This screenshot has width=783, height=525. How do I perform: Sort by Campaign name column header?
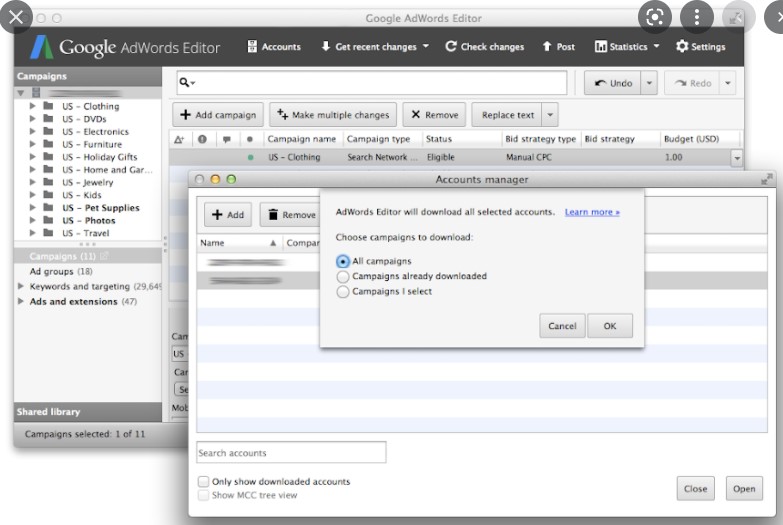pos(302,139)
